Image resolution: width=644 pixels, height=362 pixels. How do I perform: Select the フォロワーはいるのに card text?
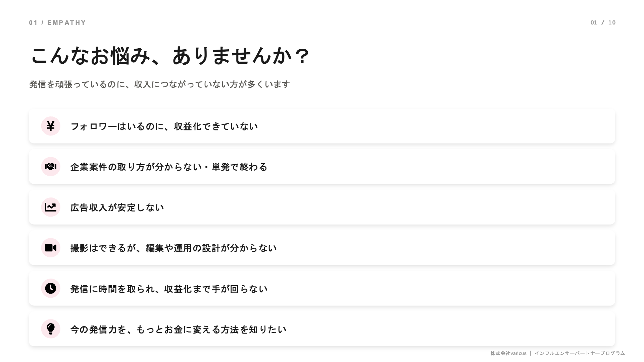pyautogui.click(x=164, y=126)
